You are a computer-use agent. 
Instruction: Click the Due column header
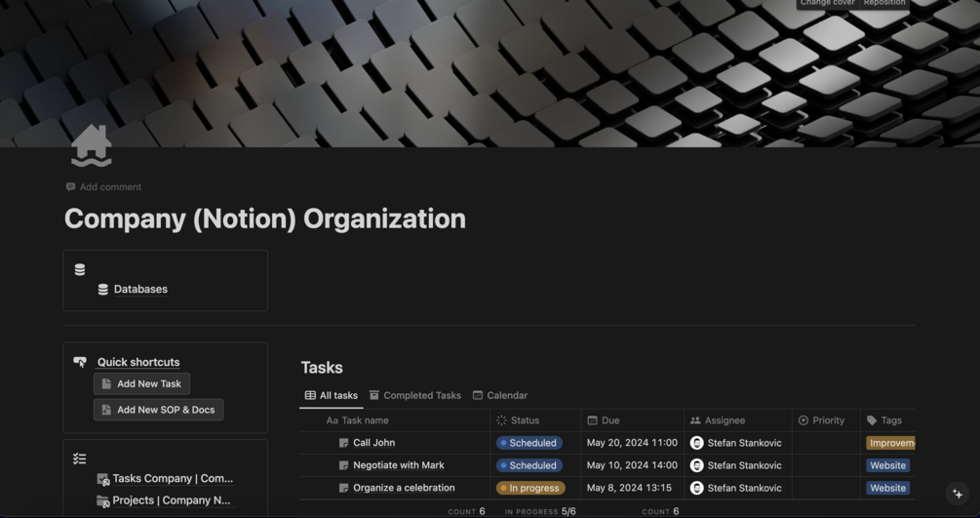point(633,420)
